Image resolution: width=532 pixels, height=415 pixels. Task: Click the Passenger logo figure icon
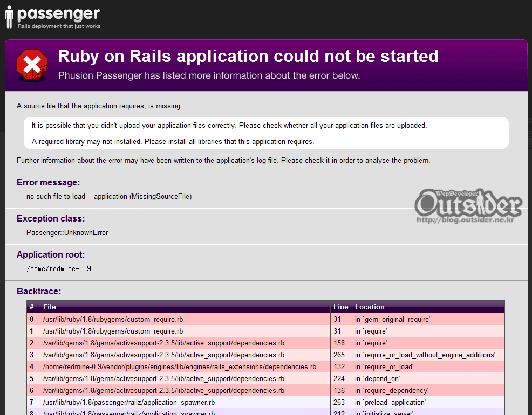[9, 17]
